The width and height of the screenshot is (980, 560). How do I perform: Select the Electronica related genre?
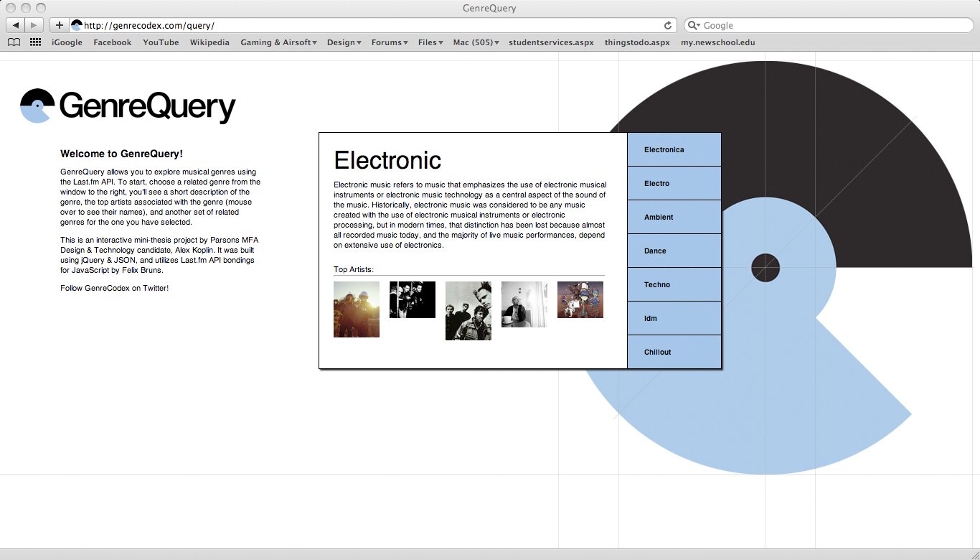click(x=674, y=149)
